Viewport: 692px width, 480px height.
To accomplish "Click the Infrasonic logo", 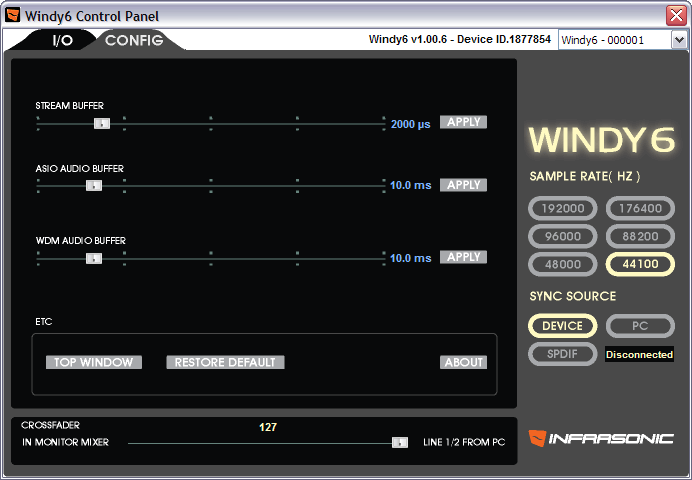I will tap(601, 438).
